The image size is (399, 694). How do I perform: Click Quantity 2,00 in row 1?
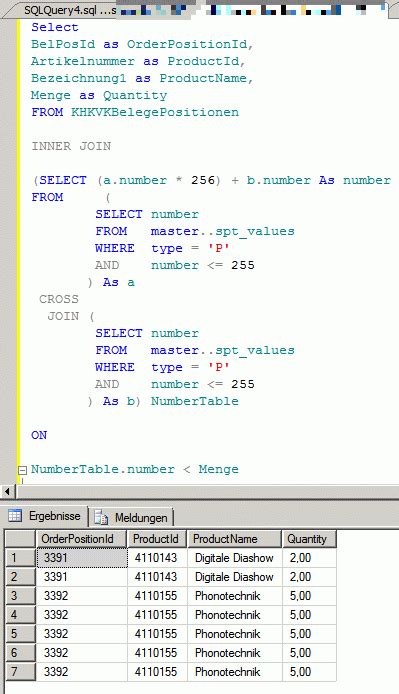[309, 558]
